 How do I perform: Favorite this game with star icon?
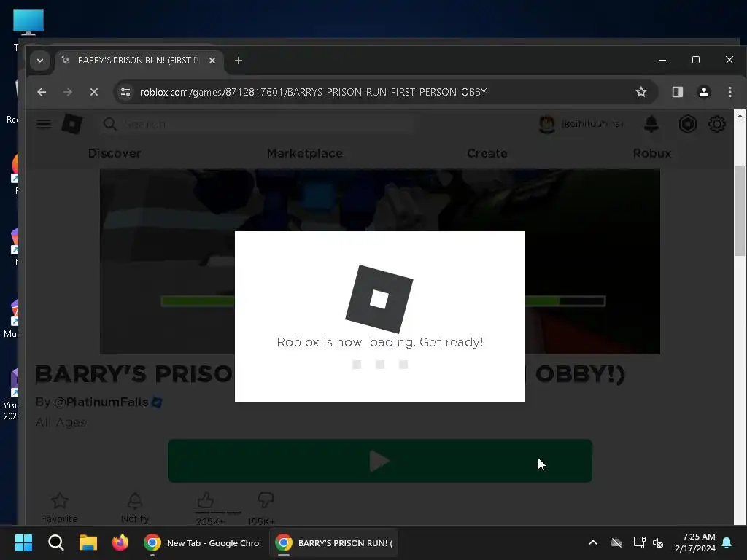60,500
